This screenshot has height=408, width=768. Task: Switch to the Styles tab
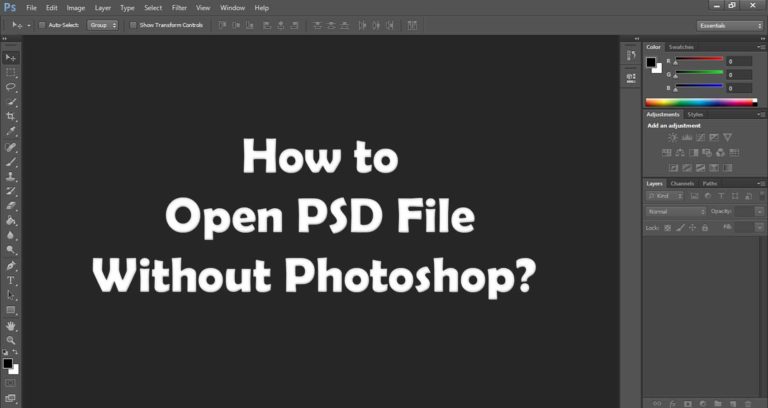(x=695, y=115)
